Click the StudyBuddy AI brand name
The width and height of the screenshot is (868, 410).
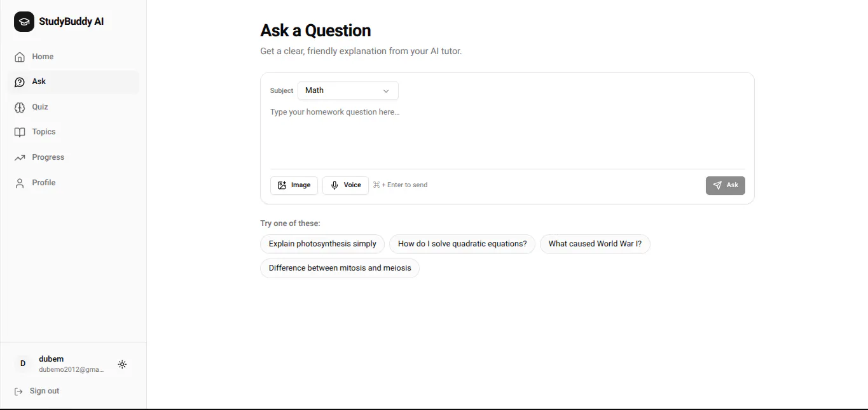[x=71, y=22]
